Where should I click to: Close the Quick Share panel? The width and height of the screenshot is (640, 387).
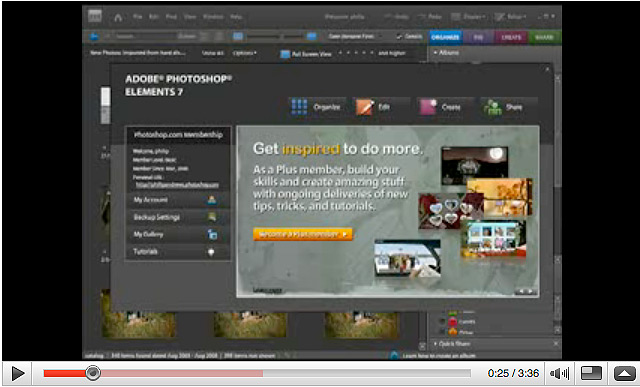click(556, 344)
